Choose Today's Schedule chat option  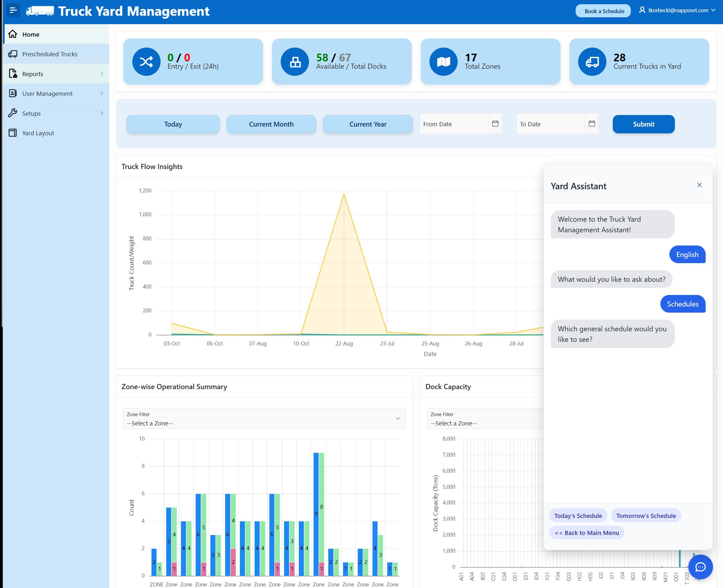[578, 515]
